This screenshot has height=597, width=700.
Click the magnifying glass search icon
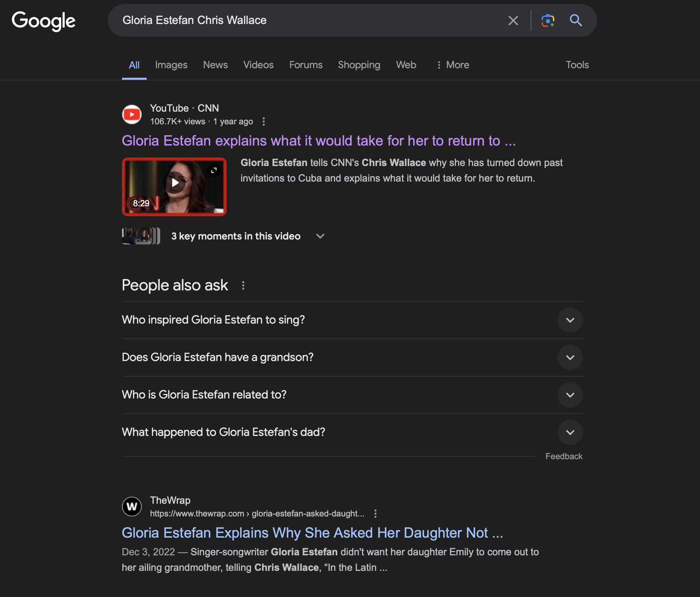pyautogui.click(x=576, y=20)
